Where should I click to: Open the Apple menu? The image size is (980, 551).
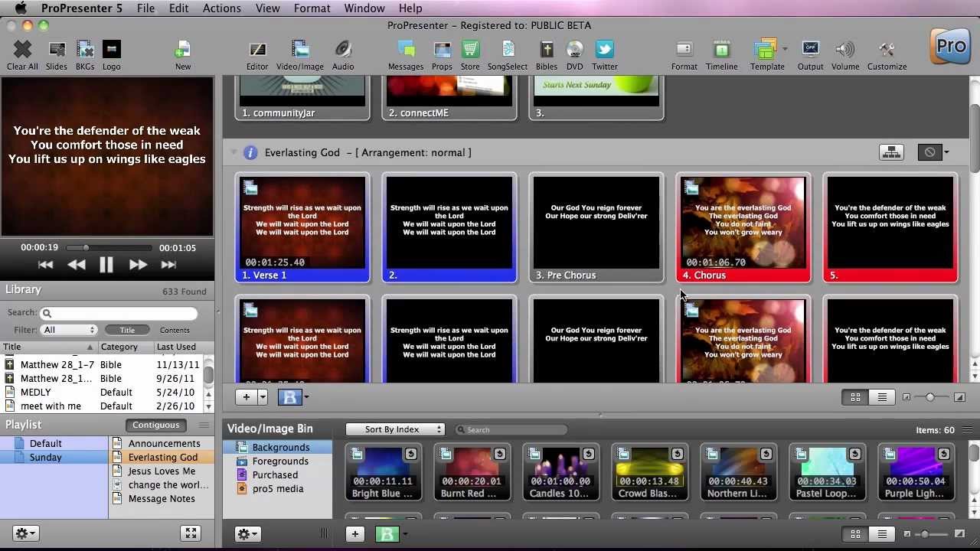(x=21, y=8)
